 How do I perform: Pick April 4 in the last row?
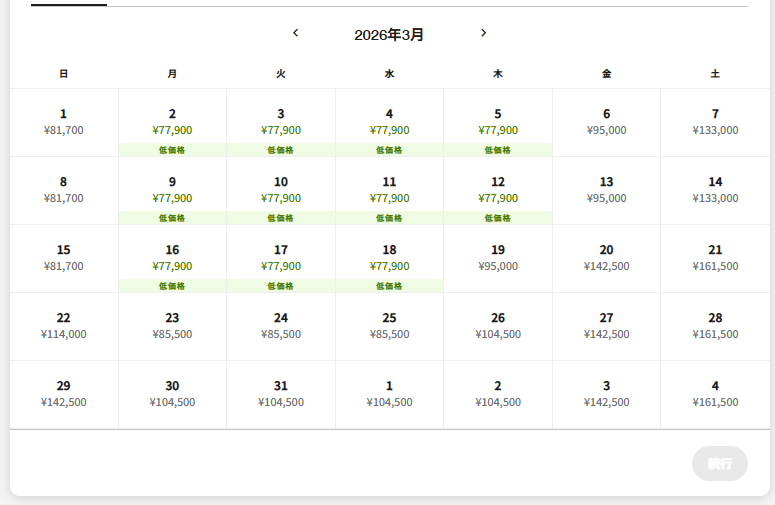(x=715, y=394)
